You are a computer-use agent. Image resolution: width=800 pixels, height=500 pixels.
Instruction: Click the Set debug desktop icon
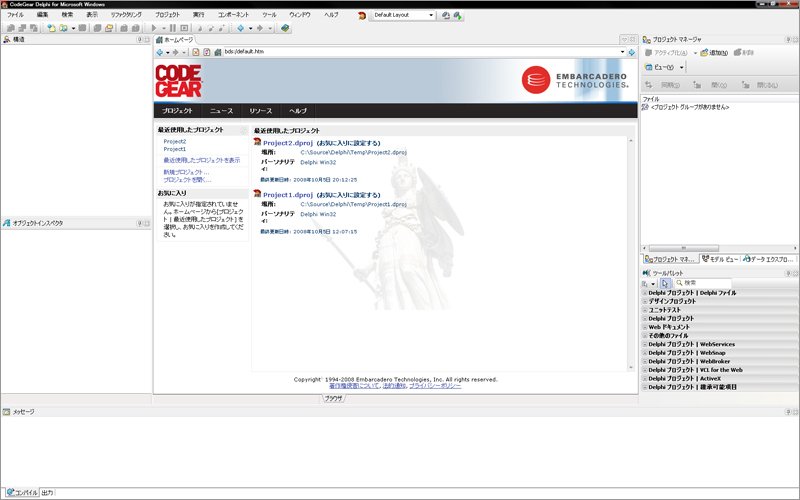click(x=458, y=16)
